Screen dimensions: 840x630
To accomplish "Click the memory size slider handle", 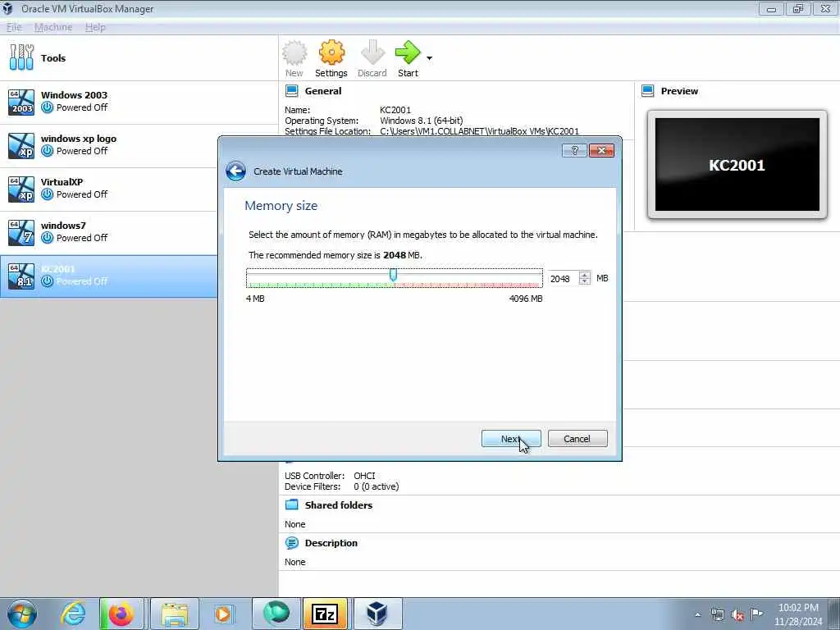I will tap(393, 275).
